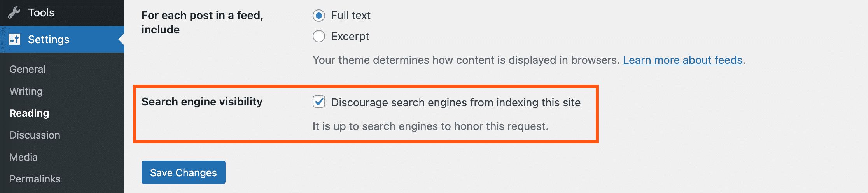The width and height of the screenshot is (868, 193).
Task: Open the Learn more about feeds link
Action: (682, 60)
